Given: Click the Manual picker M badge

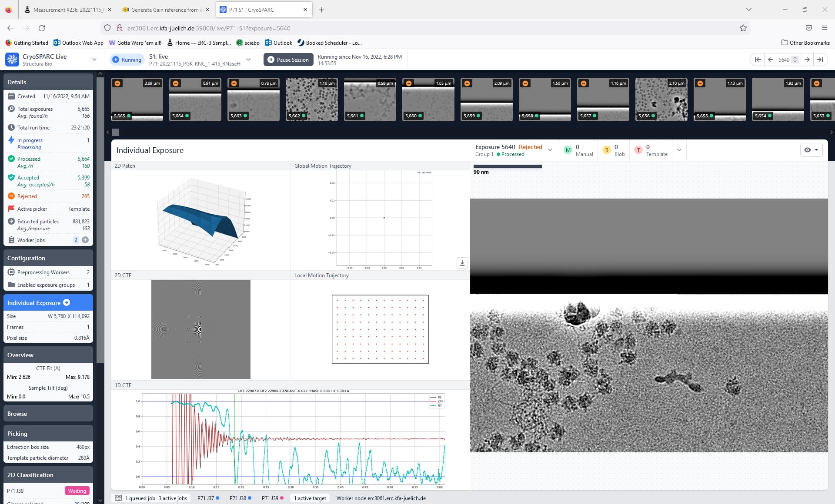Looking at the screenshot, I should tap(568, 150).
